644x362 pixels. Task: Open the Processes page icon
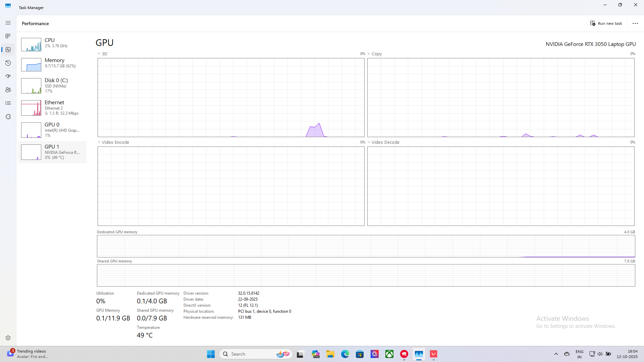coord(8,36)
